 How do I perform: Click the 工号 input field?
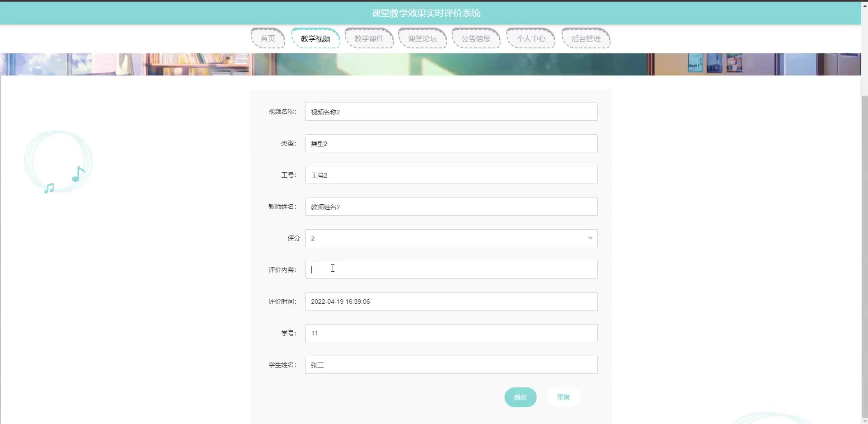[x=451, y=175]
